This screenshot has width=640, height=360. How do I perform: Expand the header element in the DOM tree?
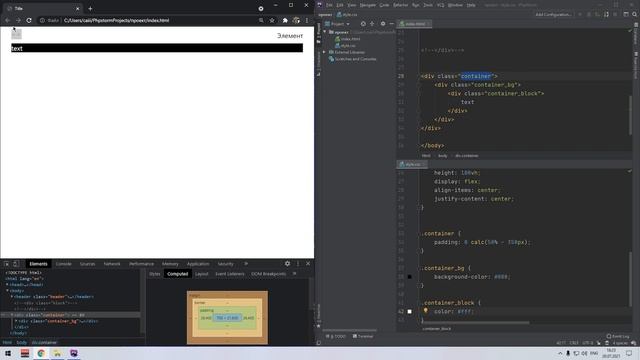point(12,297)
